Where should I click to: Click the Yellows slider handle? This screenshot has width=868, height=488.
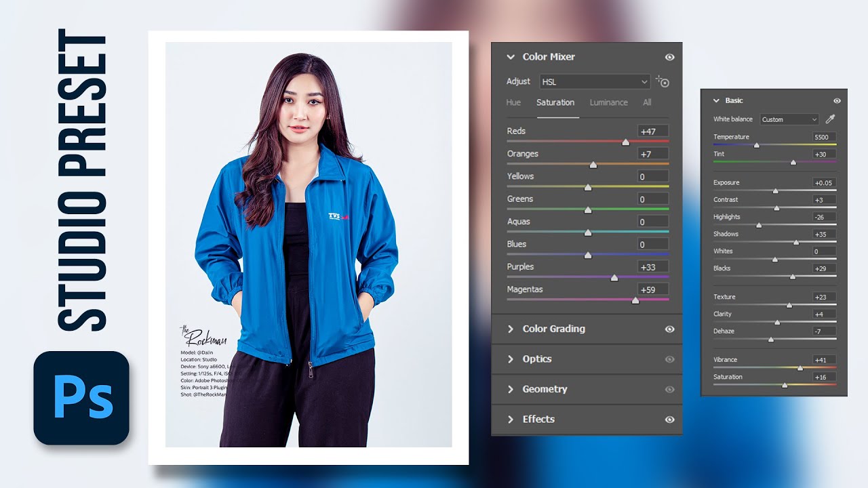click(588, 187)
